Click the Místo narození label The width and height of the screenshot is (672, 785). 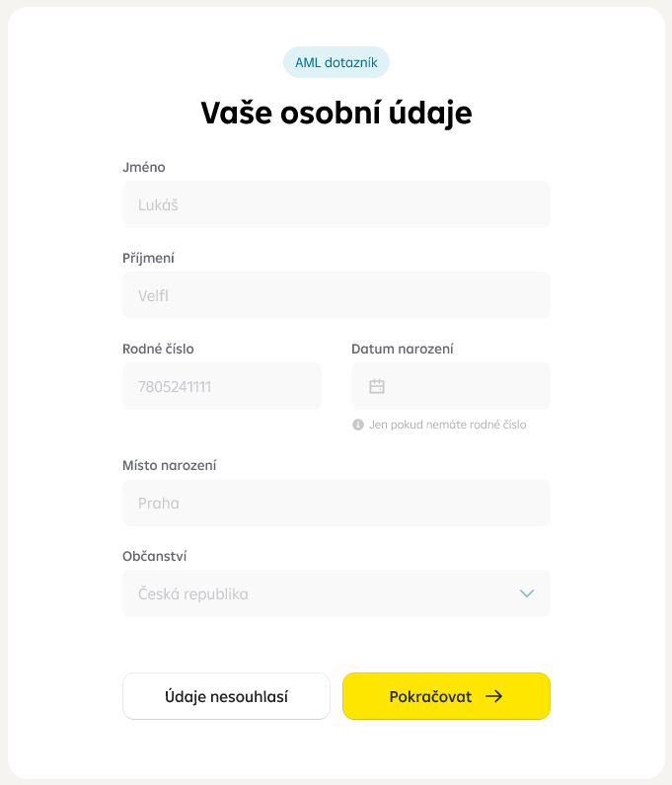coord(169,466)
